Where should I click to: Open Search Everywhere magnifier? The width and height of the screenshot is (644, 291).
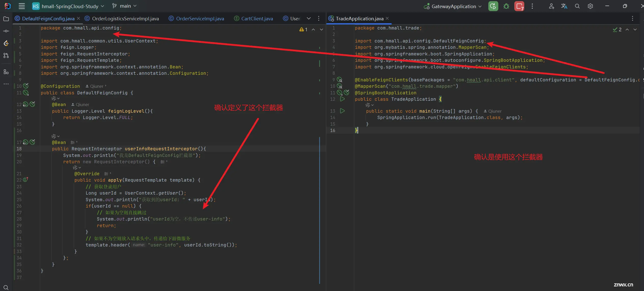(577, 6)
